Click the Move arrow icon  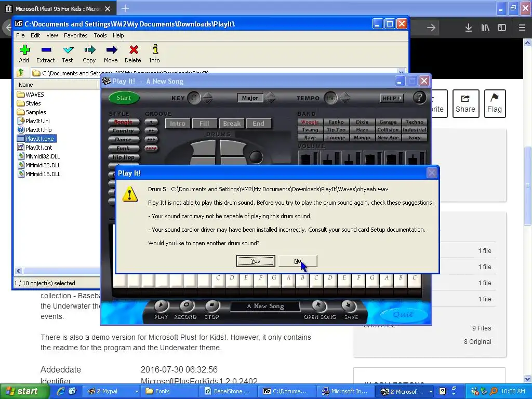tap(111, 50)
